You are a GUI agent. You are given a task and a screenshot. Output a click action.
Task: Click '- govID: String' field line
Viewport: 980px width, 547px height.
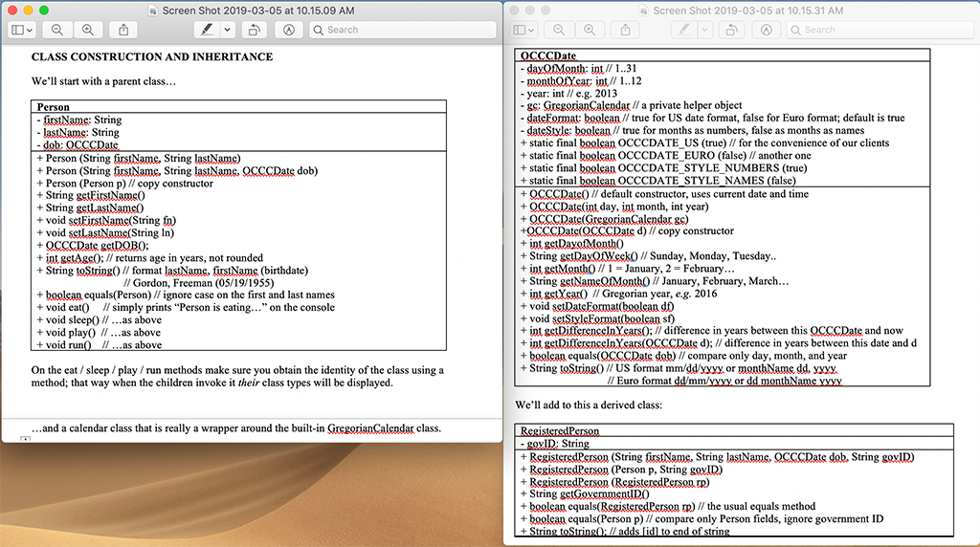(x=555, y=444)
